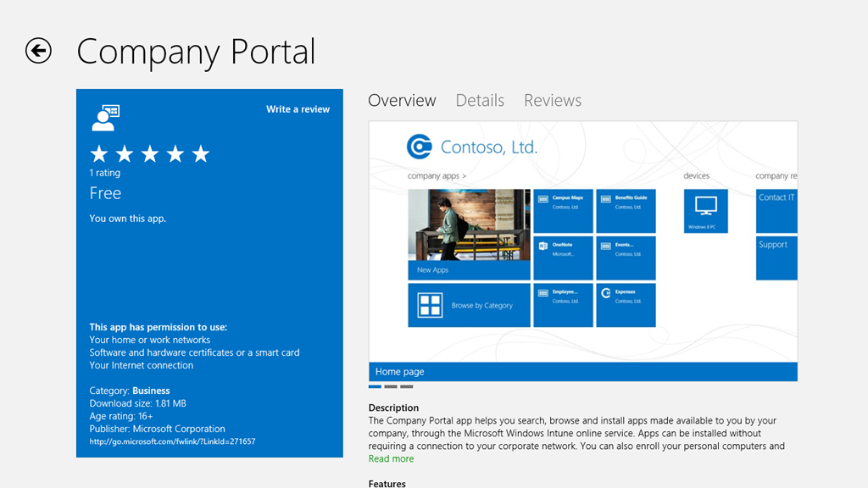Switch to the Details tab
This screenshot has height=488, width=868.
click(480, 101)
